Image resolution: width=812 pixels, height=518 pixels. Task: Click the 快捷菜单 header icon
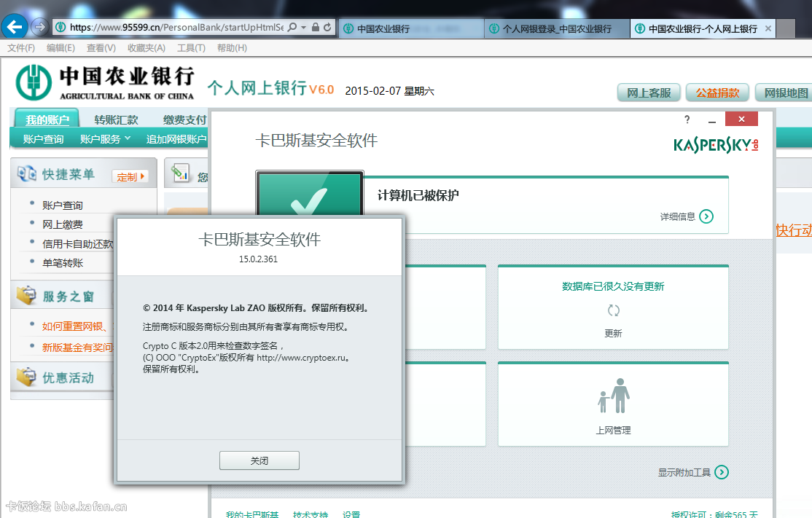pyautogui.click(x=26, y=173)
